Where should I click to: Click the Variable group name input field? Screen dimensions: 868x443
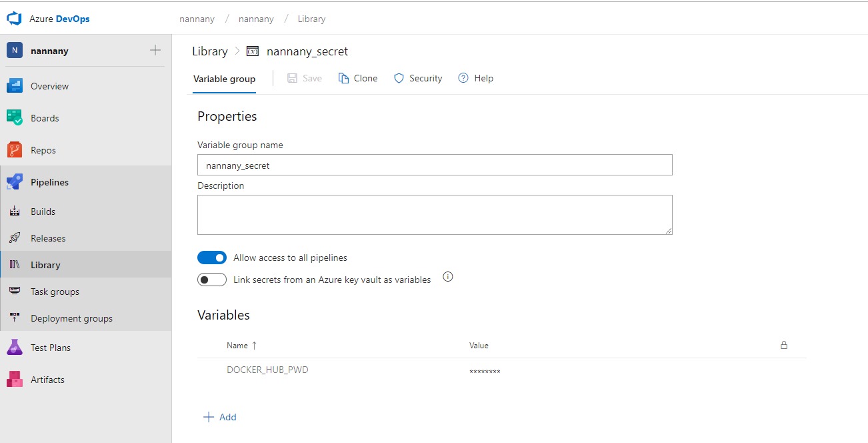click(435, 165)
